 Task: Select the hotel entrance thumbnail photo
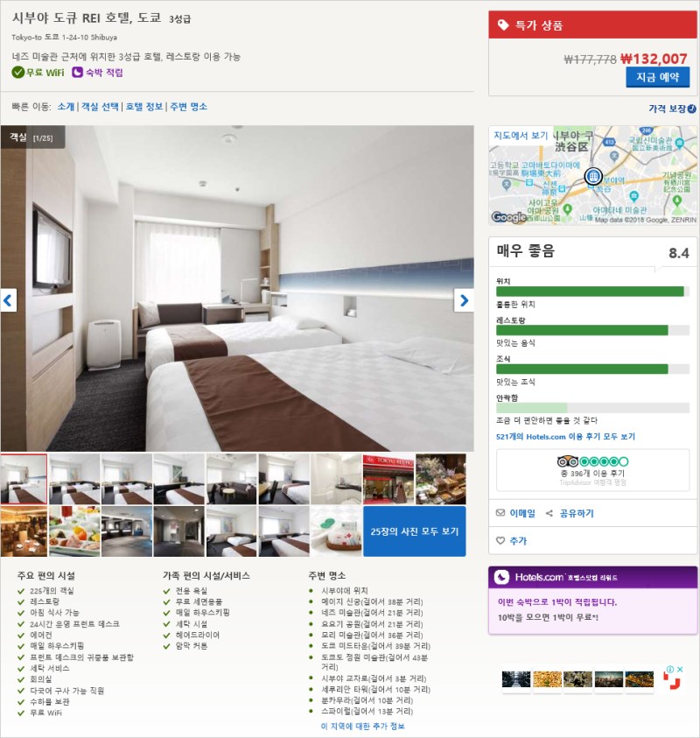(388, 479)
